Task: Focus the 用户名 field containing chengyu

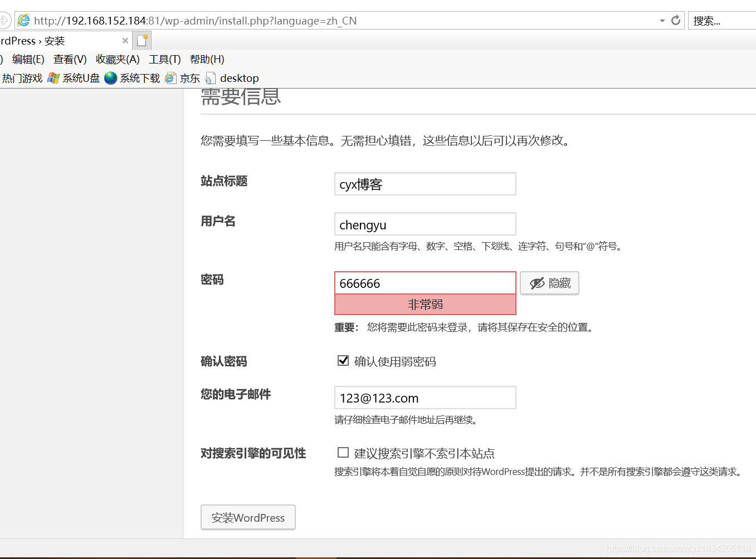Action: pyautogui.click(x=425, y=224)
